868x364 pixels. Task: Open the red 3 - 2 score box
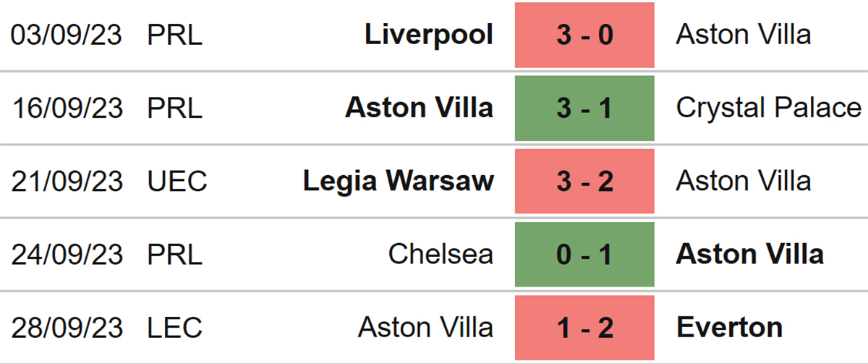584,181
